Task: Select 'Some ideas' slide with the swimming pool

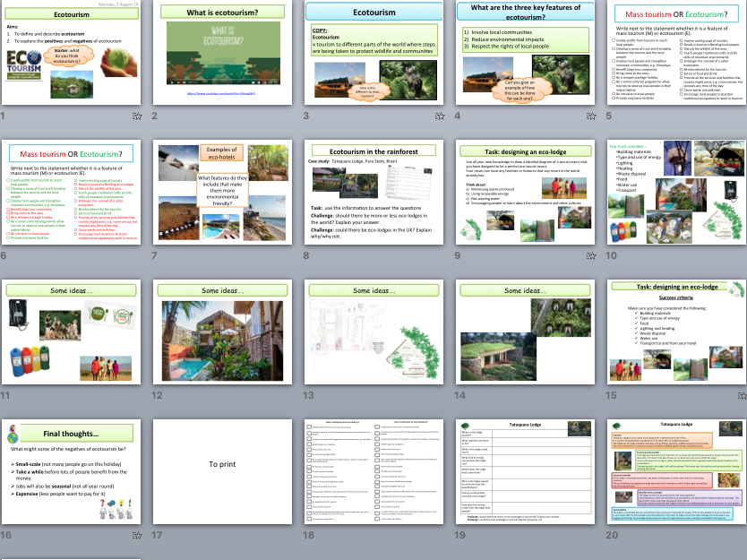Action: tap(220, 333)
